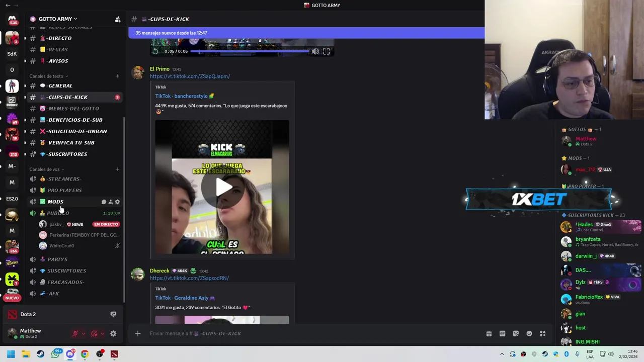Select the -BENEFICIOS-DE-SUB channel
Image resolution: width=644 pixels, height=362 pixels.
click(74, 120)
